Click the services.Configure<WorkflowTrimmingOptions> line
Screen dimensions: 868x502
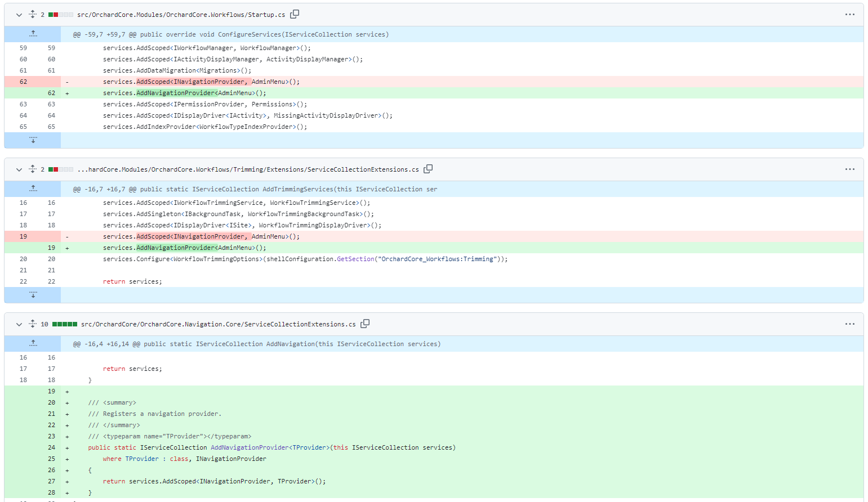305,259
